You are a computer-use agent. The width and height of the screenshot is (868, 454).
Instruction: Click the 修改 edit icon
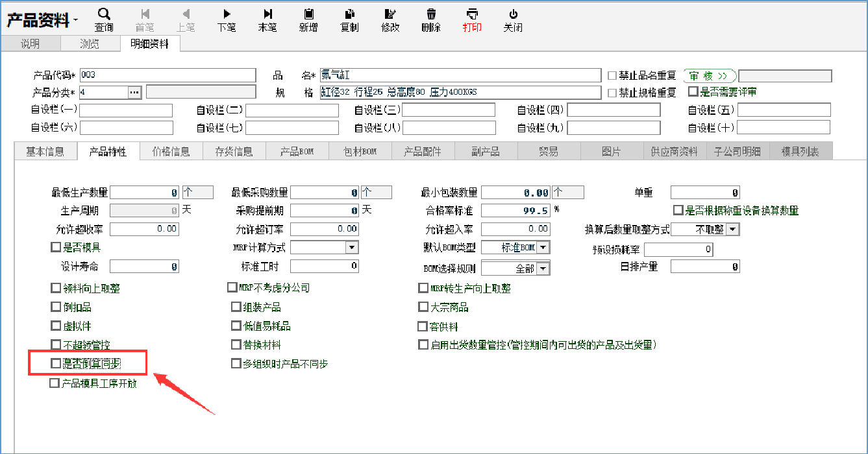[390, 14]
